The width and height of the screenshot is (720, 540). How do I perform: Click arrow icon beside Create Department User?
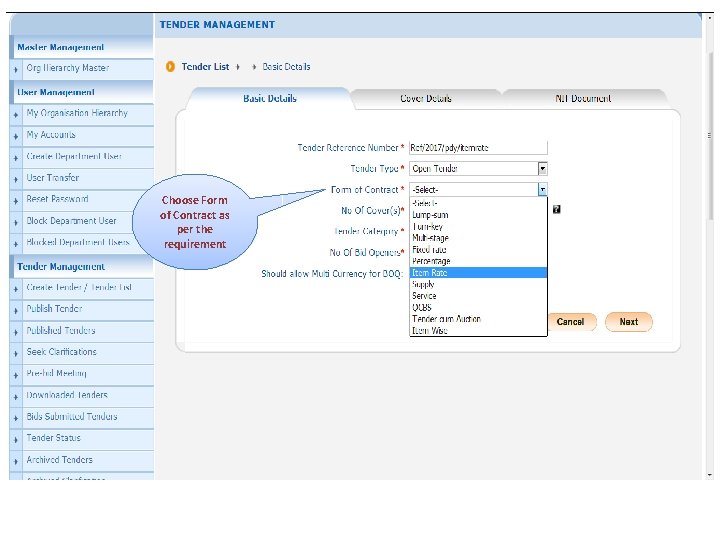[16, 158]
